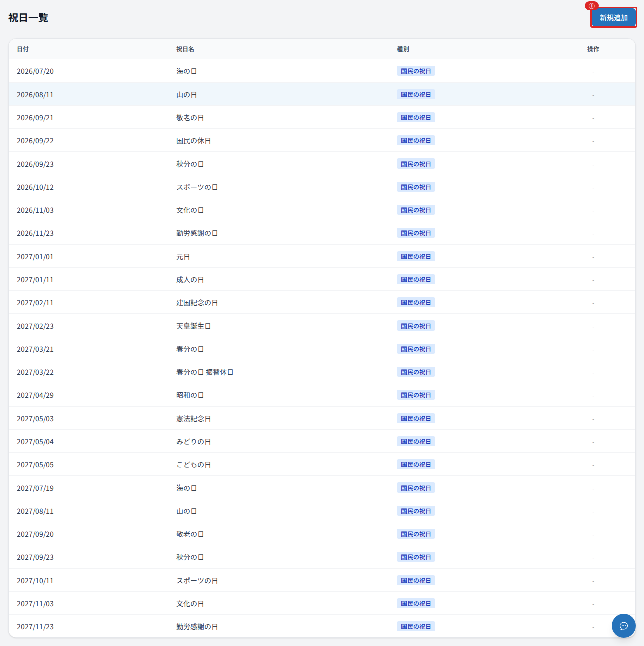Click the 昭和の日 holiday name

(190, 395)
